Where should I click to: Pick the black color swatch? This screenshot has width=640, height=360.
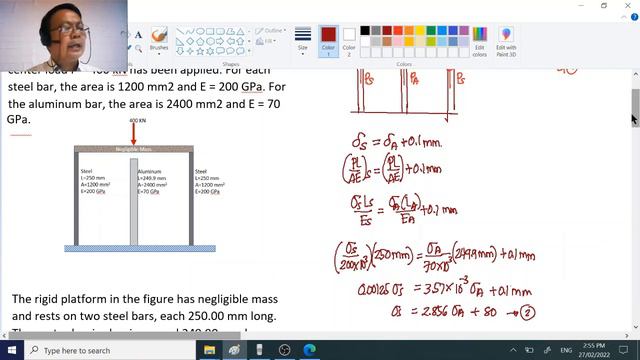coord(365,31)
